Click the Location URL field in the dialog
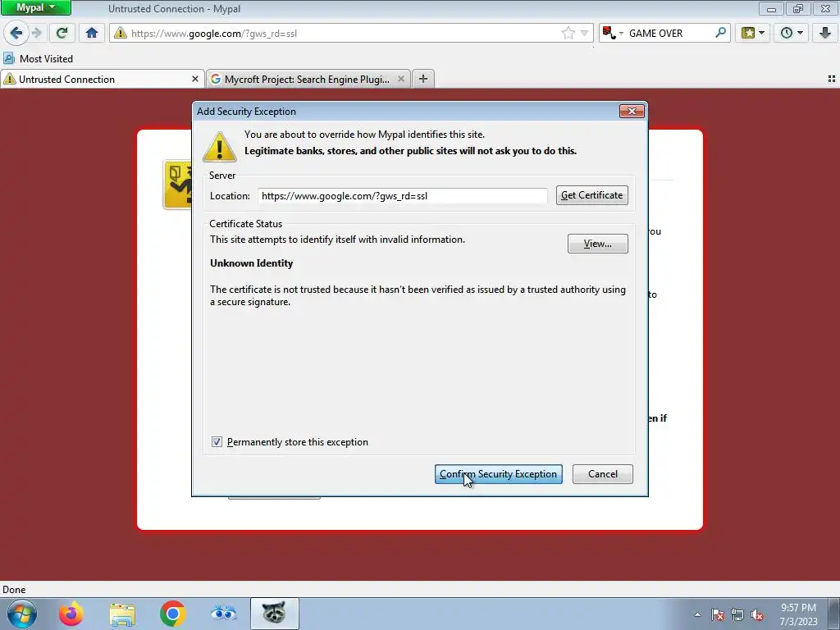The image size is (840, 630). 402,195
